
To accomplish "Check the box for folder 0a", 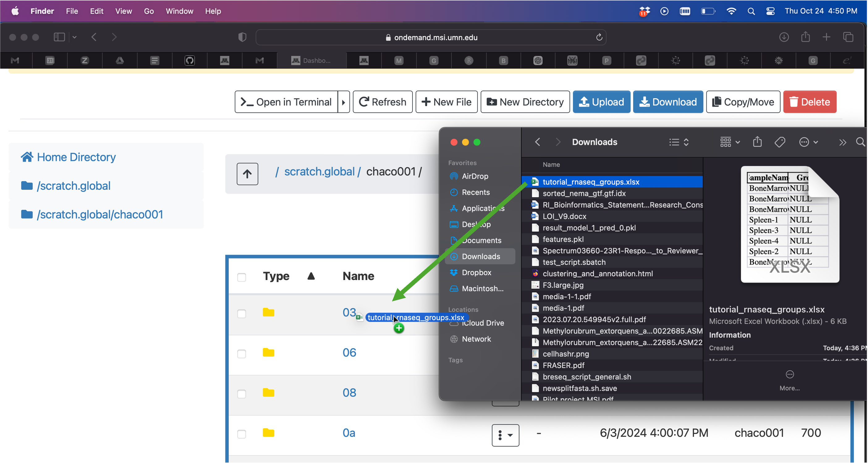I will 242,434.
